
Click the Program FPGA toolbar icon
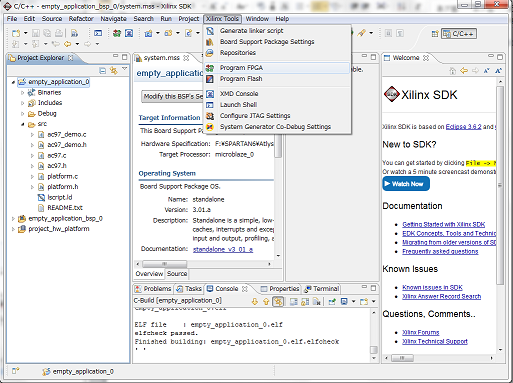tap(117, 33)
